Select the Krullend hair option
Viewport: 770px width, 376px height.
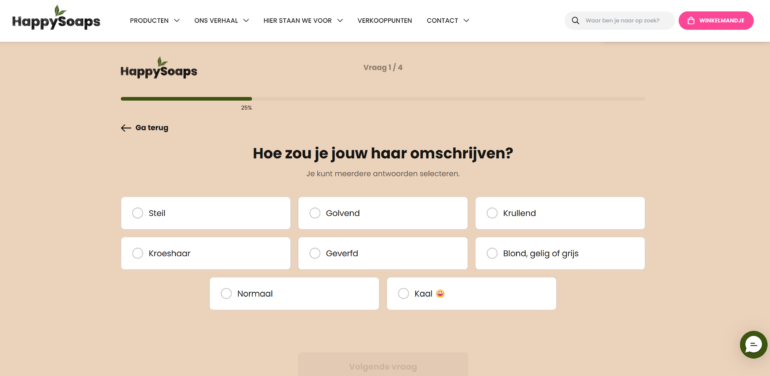point(560,213)
